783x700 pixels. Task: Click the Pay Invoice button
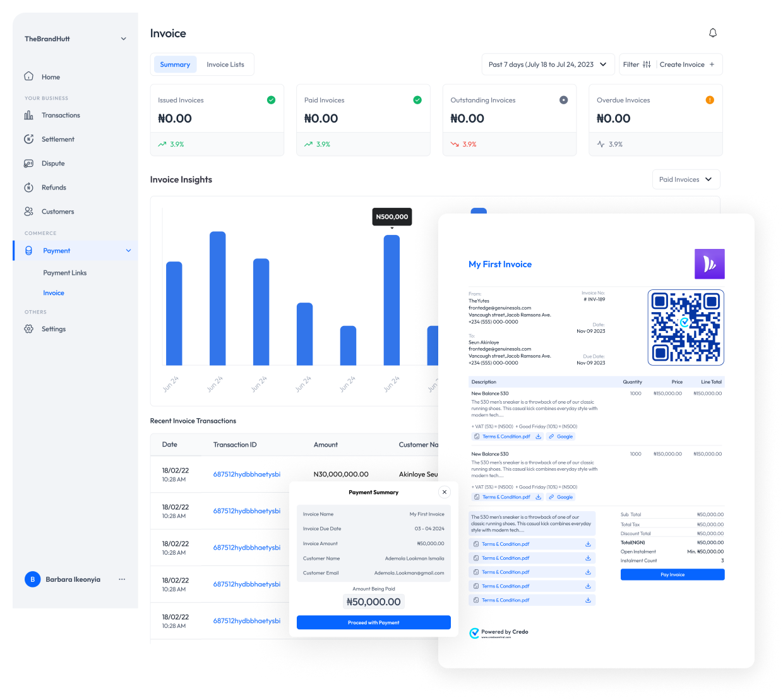[x=672, y=574]
